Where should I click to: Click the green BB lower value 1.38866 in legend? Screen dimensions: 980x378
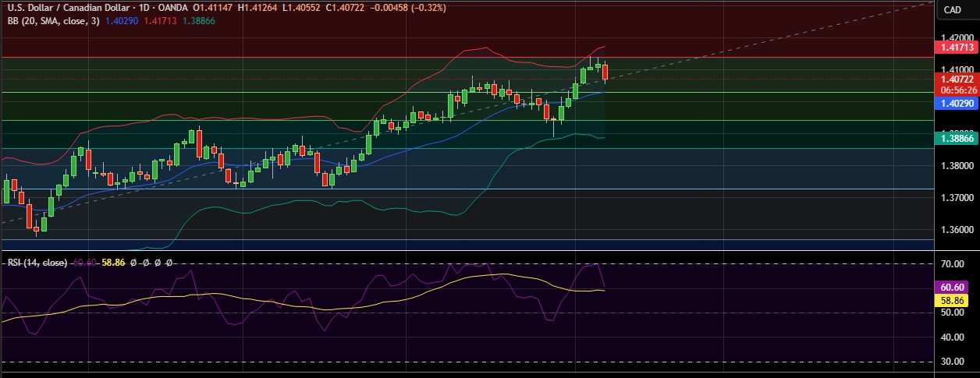198,20
